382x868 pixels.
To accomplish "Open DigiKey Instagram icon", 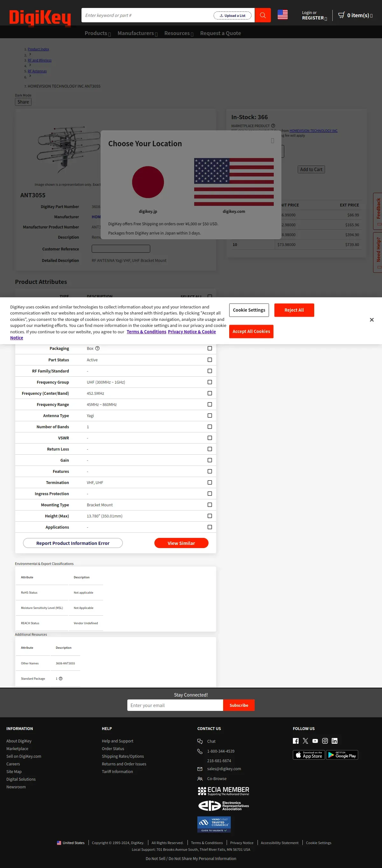I will point(325,741).
